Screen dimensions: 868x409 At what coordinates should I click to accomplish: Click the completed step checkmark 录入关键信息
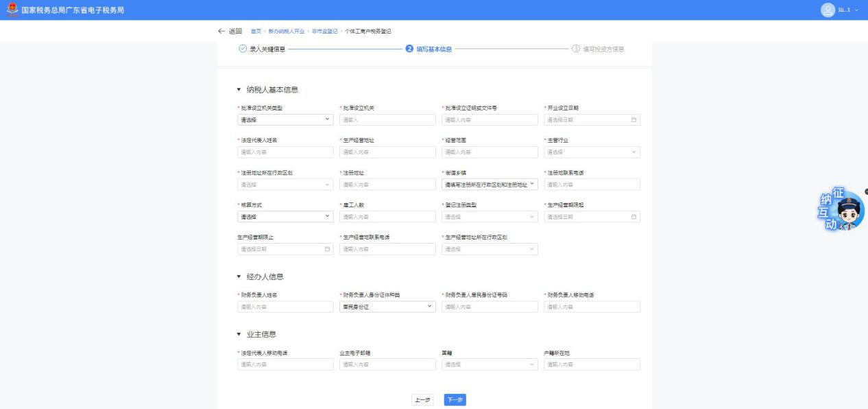click(x=242, y=49)
